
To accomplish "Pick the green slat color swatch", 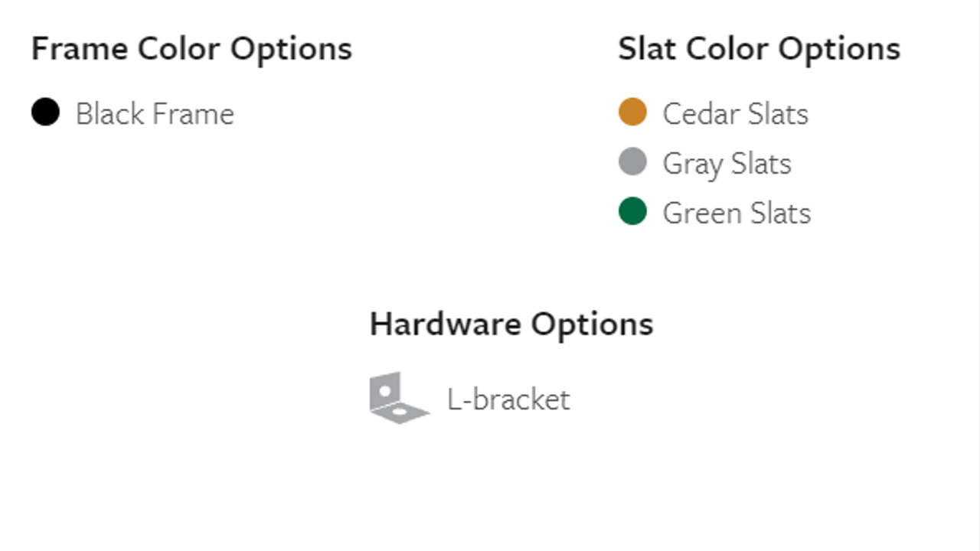I will click(x=632, y=211).
